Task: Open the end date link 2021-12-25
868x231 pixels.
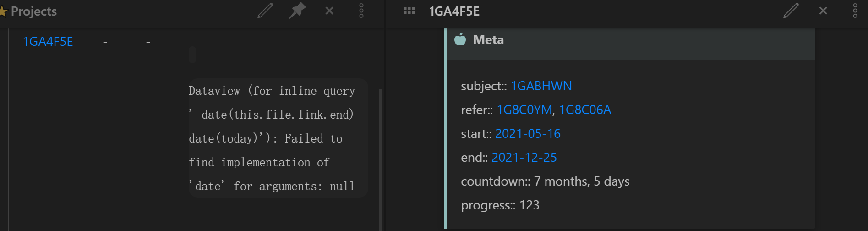Action: [x=524, y=158]
